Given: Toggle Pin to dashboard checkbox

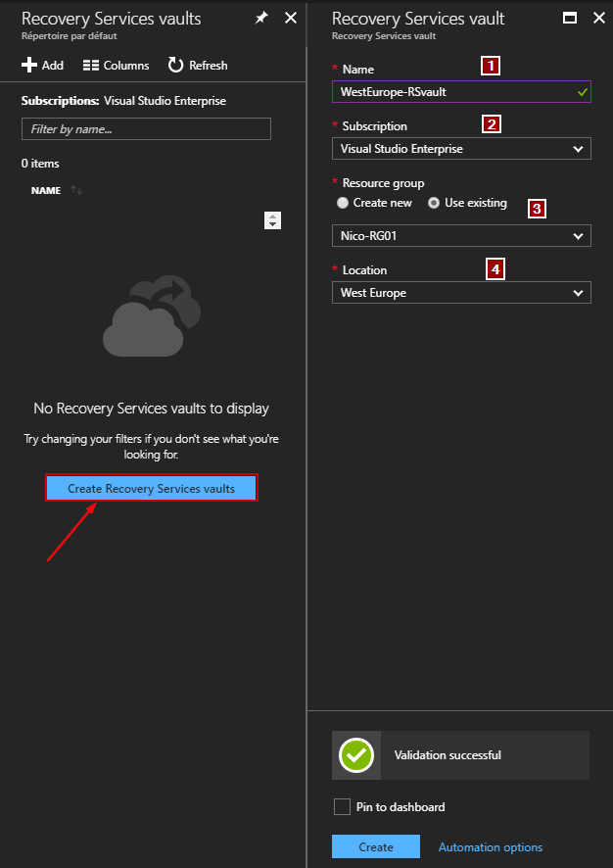Looking at the screenshot, I should point(342,807).
